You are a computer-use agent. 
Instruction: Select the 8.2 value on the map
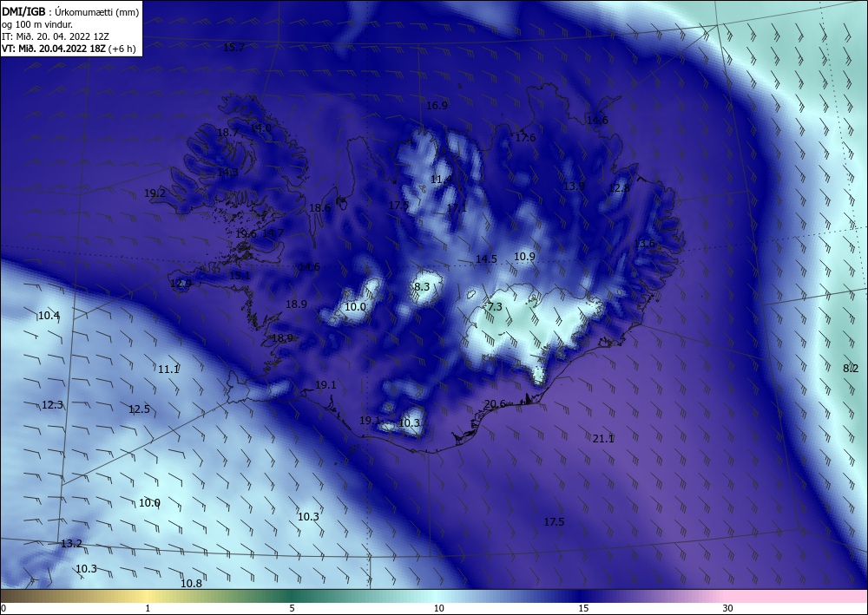point(851,369)
